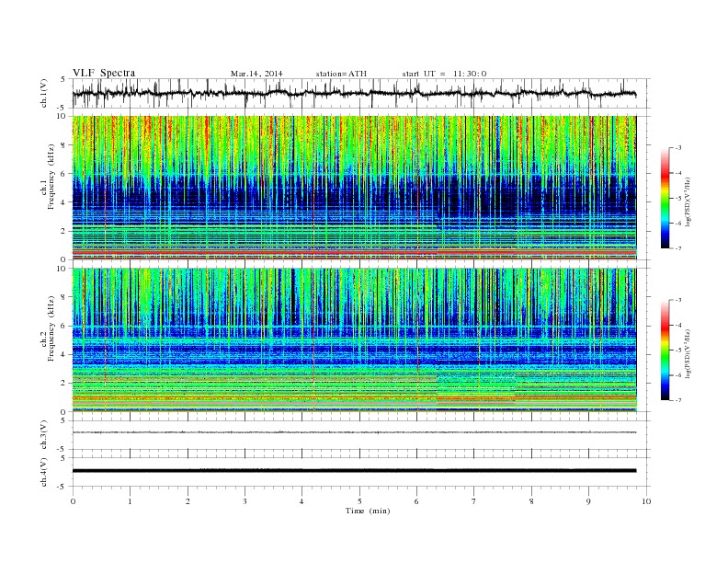Click time tick "5" on bottom axis
The width and height of the screenshot is (728, 563).
coord(359,501)
